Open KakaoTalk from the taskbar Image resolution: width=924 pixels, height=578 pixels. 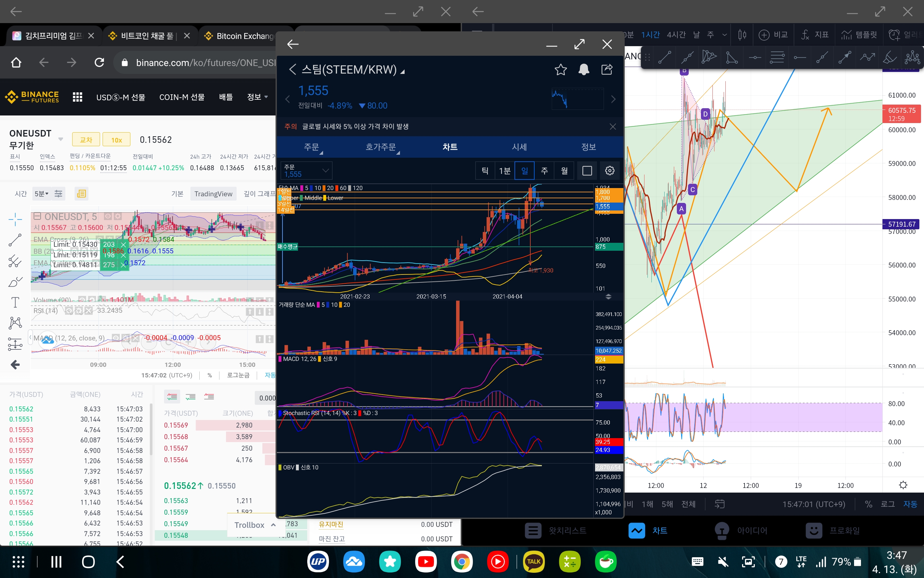(533, 562)
